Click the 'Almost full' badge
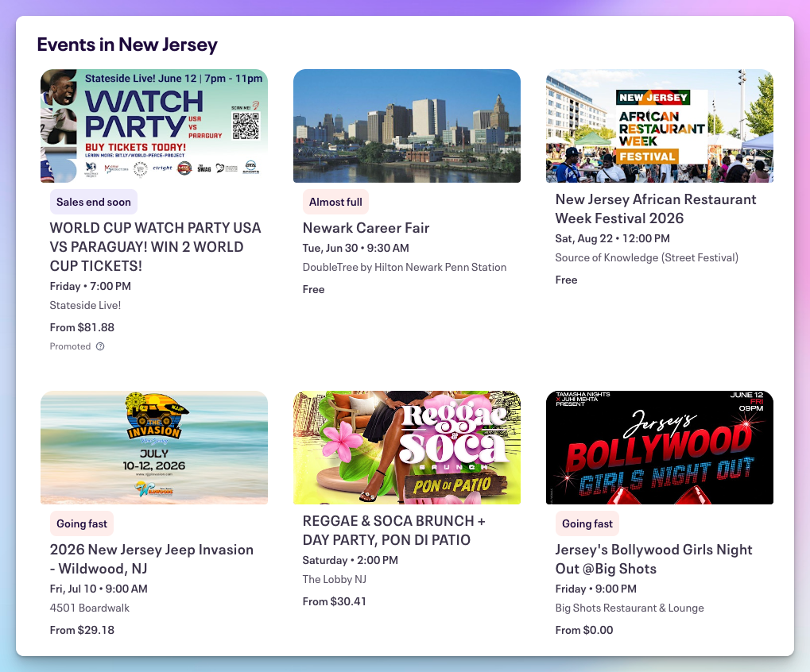This screenshot has height=672, width=810. tap(335, 202)
